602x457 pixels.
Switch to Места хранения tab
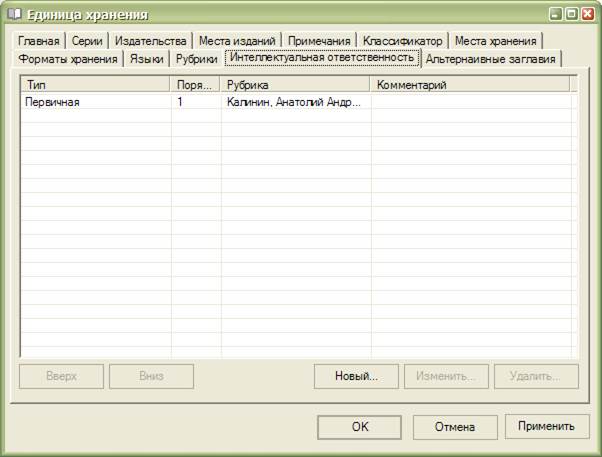pos(495,41)
